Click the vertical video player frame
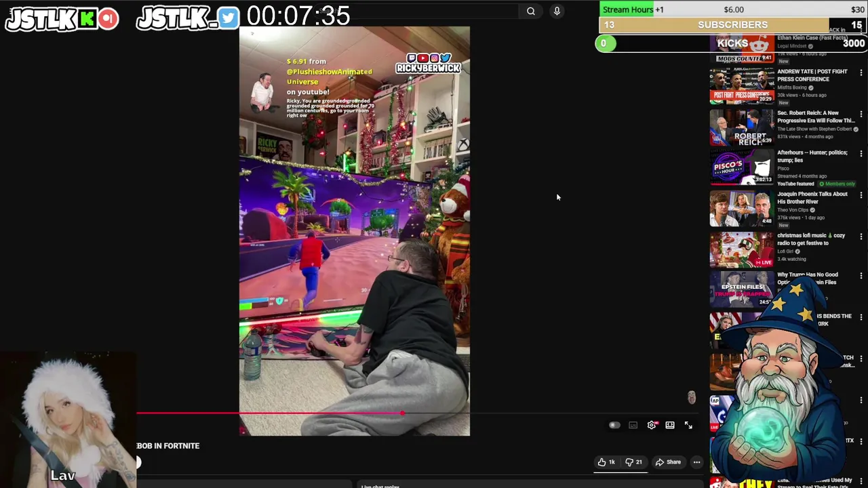The width and height of the screenshot is (868, 488). [355, 231]
